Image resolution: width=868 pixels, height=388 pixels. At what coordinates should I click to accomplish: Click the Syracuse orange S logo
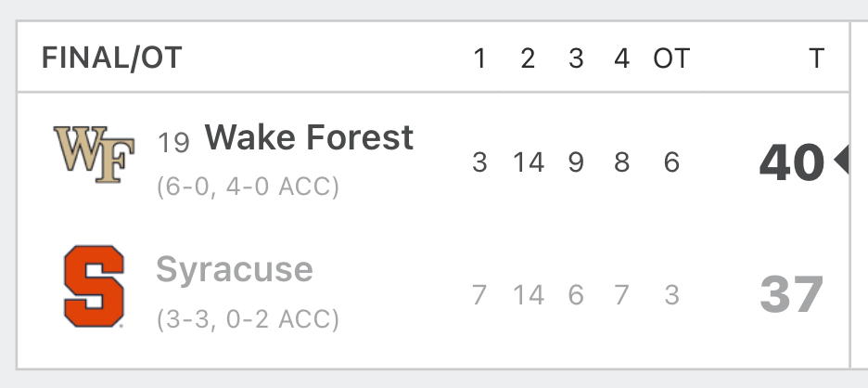(x=94, y=286)
